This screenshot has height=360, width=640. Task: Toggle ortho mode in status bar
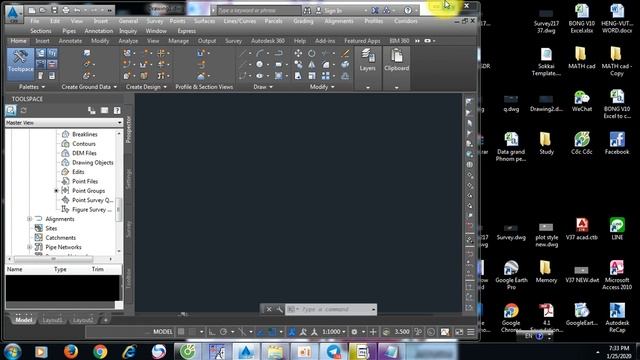pos(212,332)
